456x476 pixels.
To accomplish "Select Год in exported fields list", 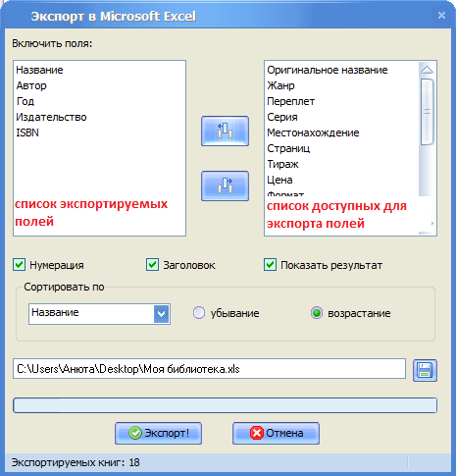I will pyautogui.click(x=25, y=101).
